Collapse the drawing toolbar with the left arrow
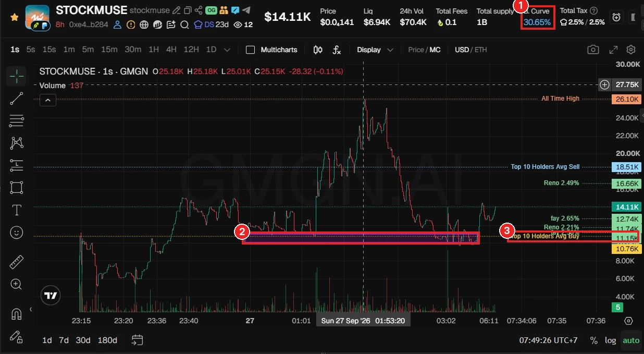644x354 pixels. (x=30, y=309)
